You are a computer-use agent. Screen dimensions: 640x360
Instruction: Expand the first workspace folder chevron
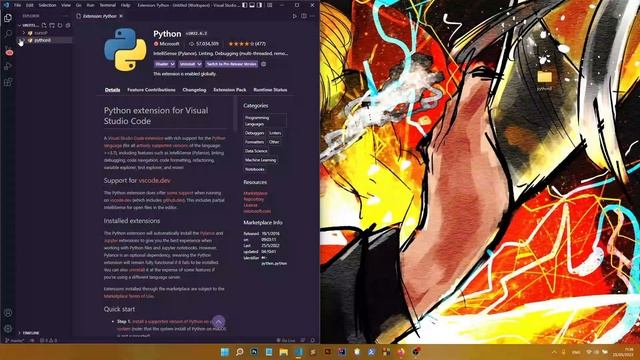tap(24, 33)
